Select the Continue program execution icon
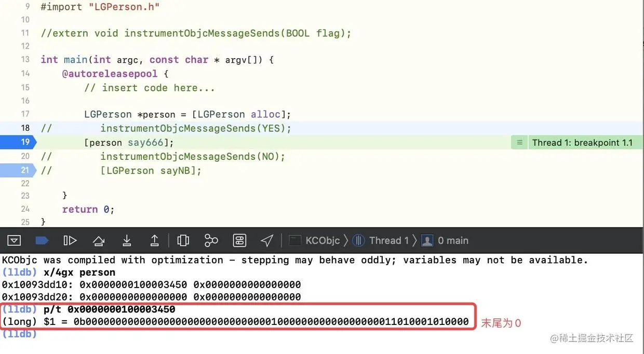644x354 pixels. click(x=70, y=240)
